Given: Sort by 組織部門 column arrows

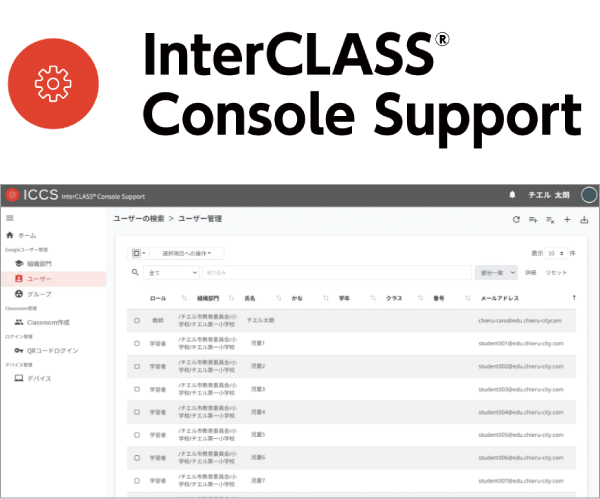Looking at the screenshot, I should point(232,298).
